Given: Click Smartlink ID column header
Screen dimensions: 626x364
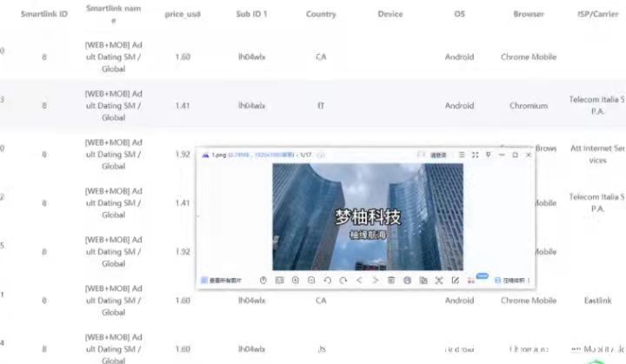Looking at the screenshot, I should [x=44, y=14].
